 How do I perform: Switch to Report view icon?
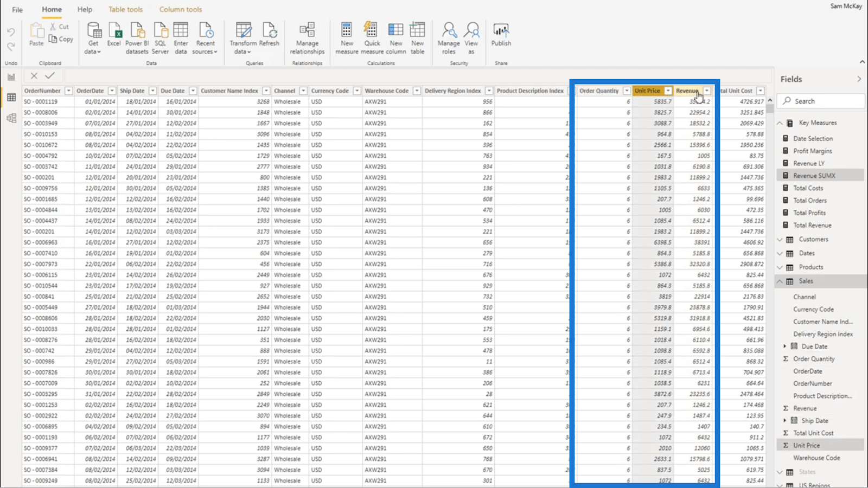[11, 77]
